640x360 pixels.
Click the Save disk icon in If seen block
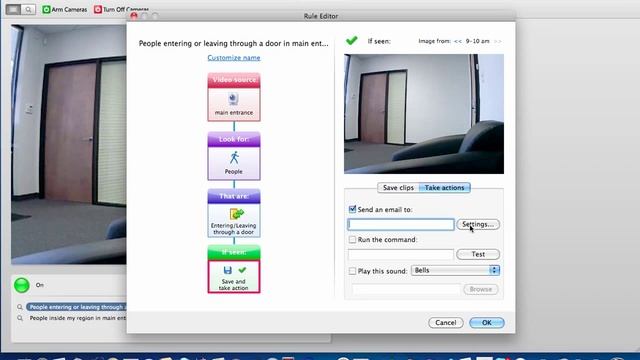coord(228,270)
